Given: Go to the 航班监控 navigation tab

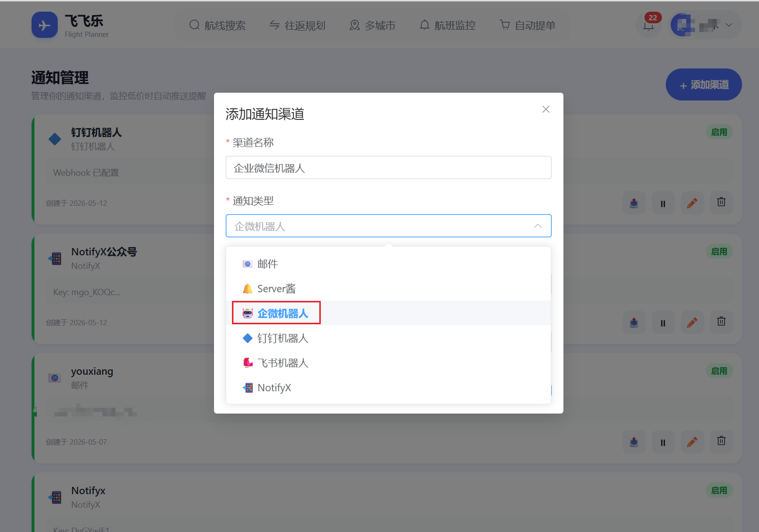Looking at the screenshot, I should pyautogui.click(x=447, y=25).
